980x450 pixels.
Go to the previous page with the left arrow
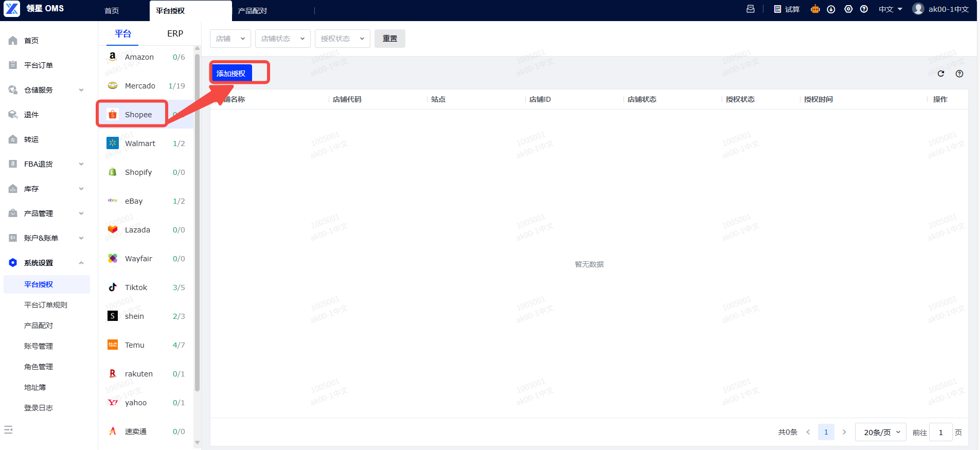coord(808,432)
